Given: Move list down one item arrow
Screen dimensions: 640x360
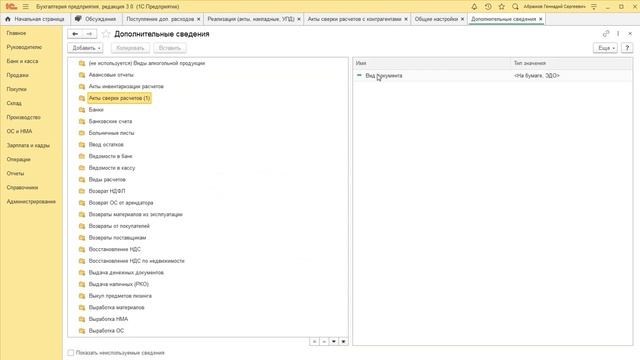Looking at the screenshot, I should (x=334, y=341).
